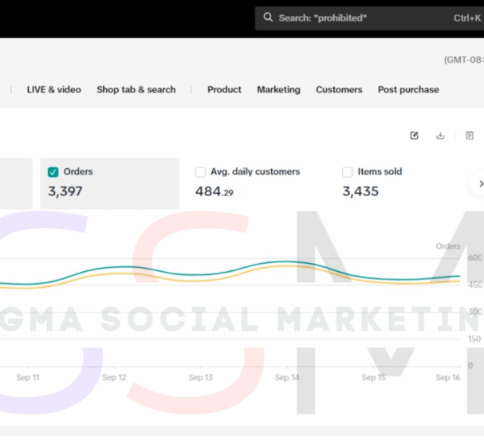The image size is (484, 448).
Task: Click the Ctrl+K shortcut hint
Action: (x=466, y=18)
